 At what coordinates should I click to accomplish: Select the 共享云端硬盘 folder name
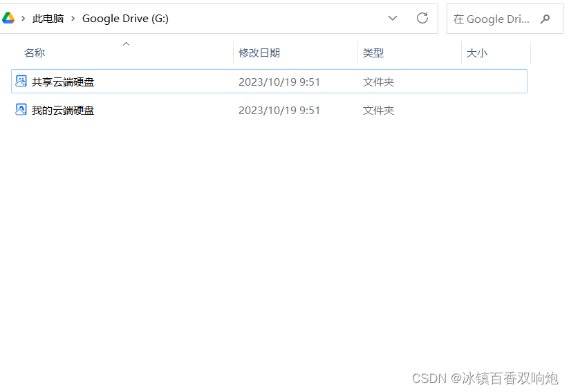[x=63, y=82]
